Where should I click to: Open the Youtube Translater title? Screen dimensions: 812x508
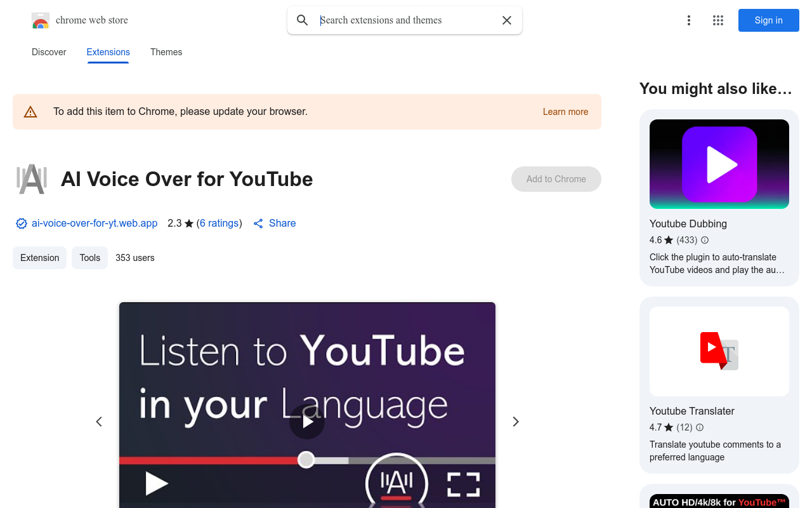point(692,411)
